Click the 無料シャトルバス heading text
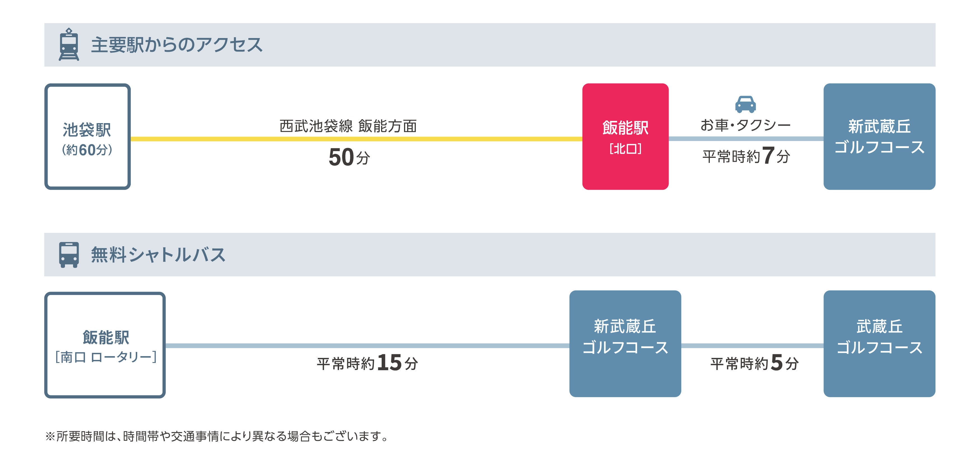The height and width of the screenshot is (455, 980). pyautogui.click(x=158, y=255)
